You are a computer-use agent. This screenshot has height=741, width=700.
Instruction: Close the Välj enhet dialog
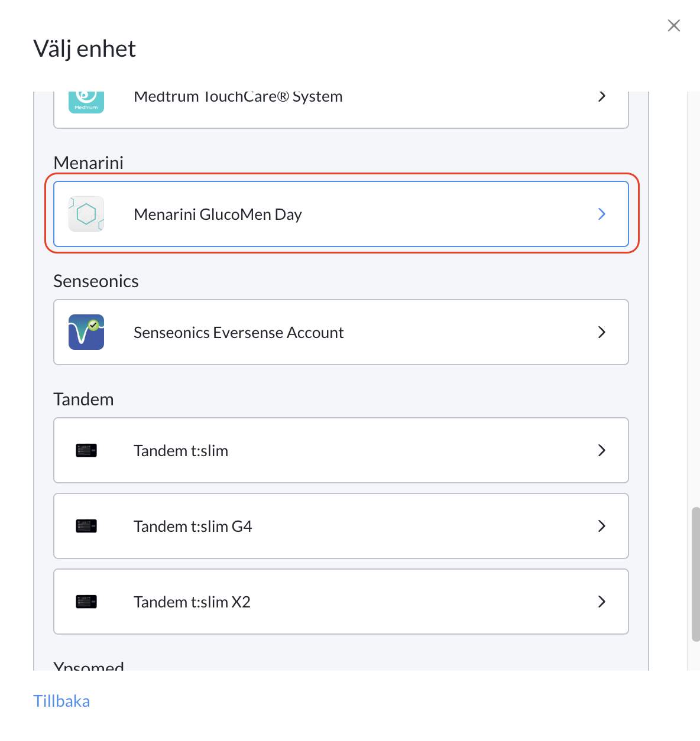click(x=674, y=25)
